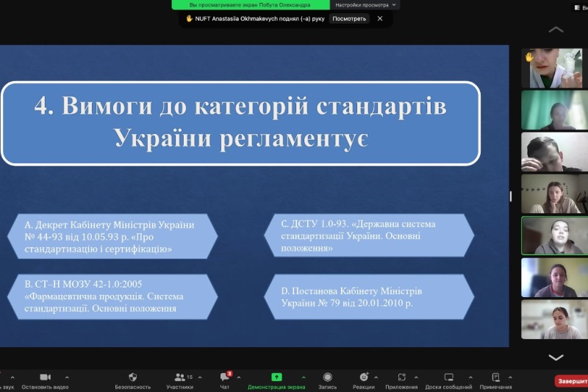Expand the Share Screen options arrow
588x392 pixels.
click(x=304, y=377)
